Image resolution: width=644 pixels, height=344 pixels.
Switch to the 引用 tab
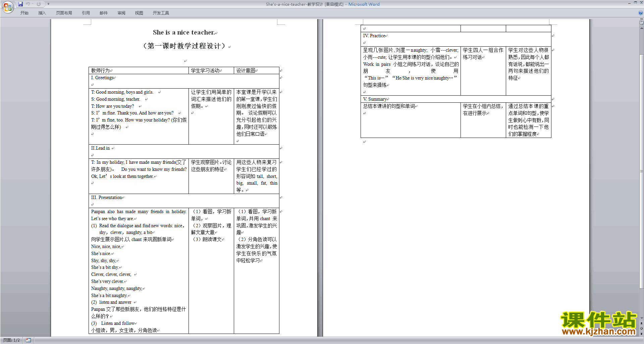(86, 13)
